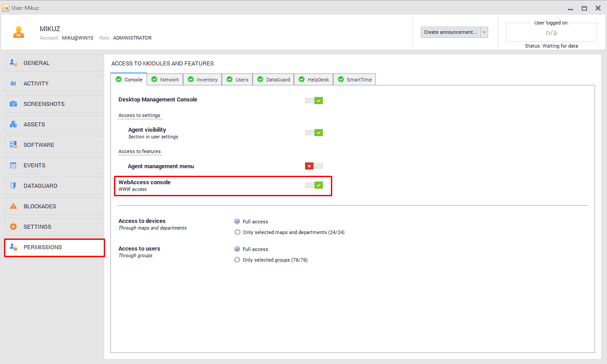Image resolution: width=607 pixels, height=364 pixels.
Task: Click the Software sidebar icon
Action: [x=13, y=145]
